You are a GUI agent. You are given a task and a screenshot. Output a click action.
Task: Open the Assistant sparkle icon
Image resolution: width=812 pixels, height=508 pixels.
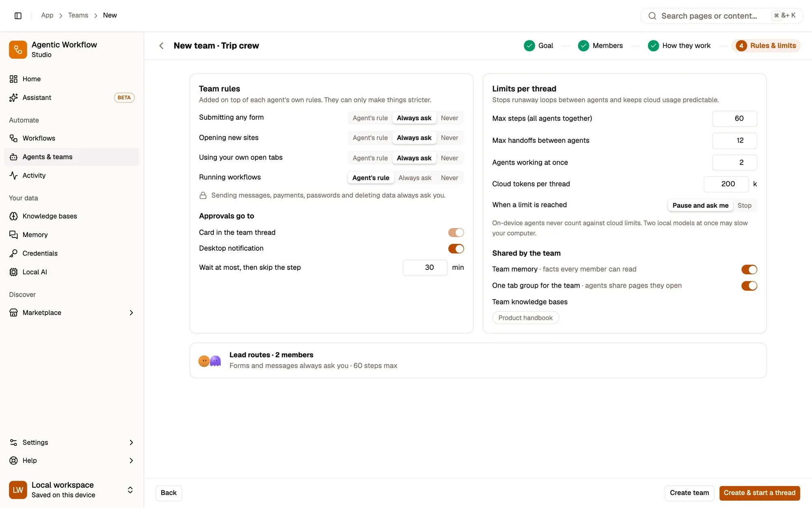point(13,98)
